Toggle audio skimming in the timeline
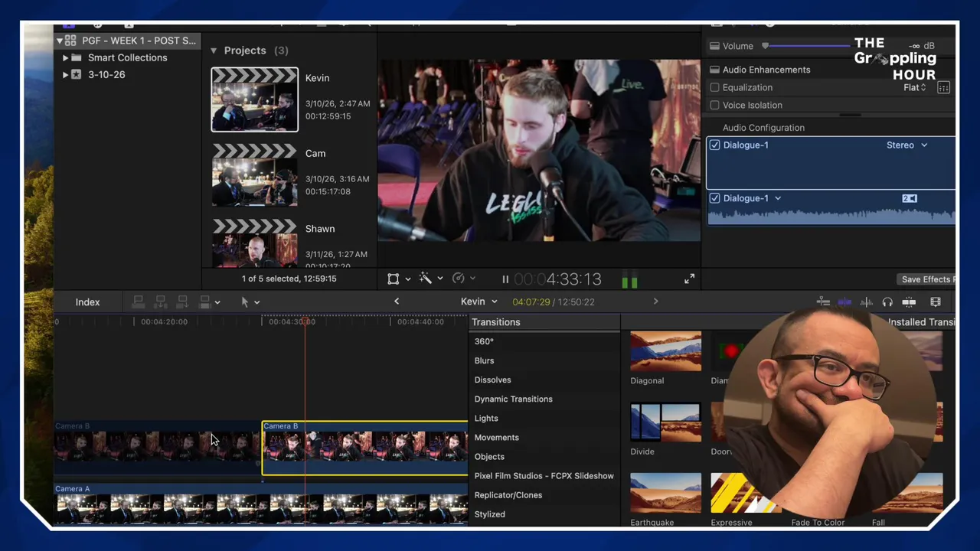Image resolution: width=980 pixels, height=551 pixels. coord(866,302)
